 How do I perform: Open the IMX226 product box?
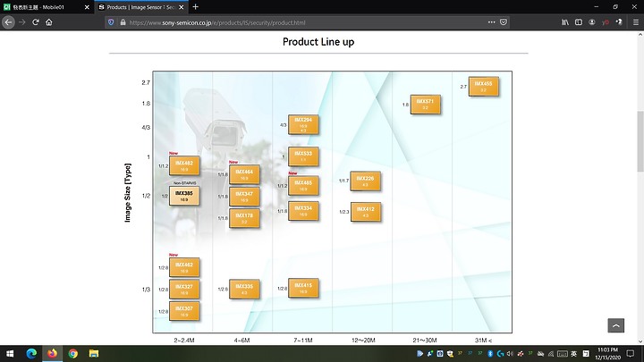click(x=366, y=181)
